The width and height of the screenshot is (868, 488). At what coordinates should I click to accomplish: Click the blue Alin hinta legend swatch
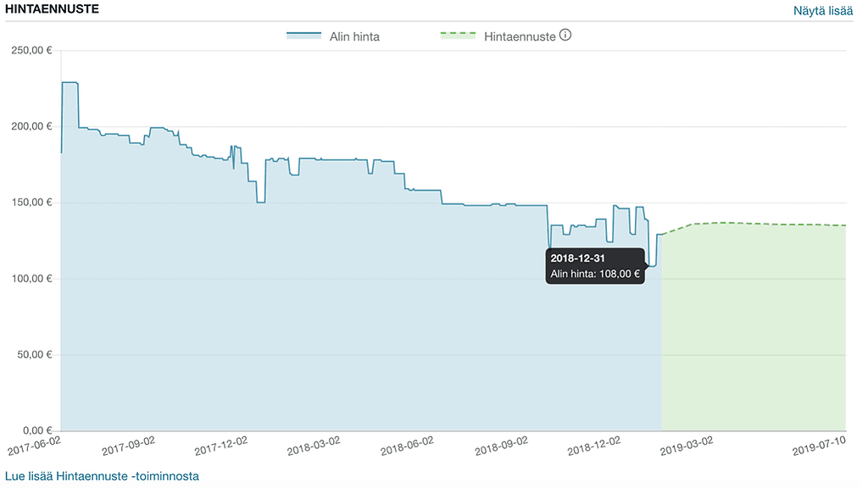(x=304, y=36)
